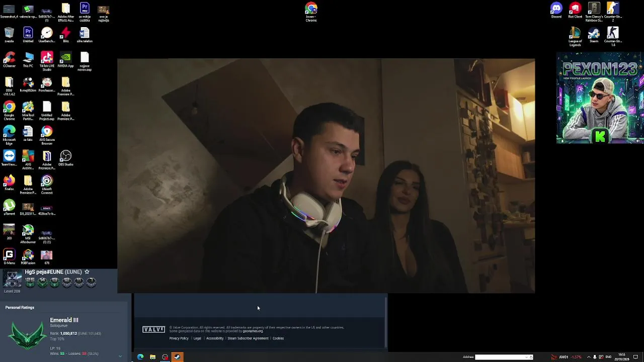The image size is (644, 362).
Task: Click the PEXON123 profile banner image
Action: (x=600, y=98)
